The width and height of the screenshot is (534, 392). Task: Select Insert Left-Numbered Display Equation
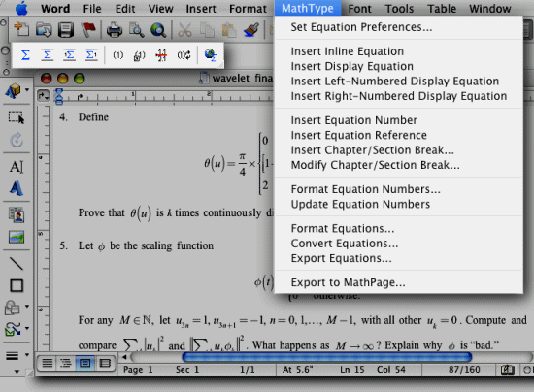pyautogui.click(x=399, y=81)
